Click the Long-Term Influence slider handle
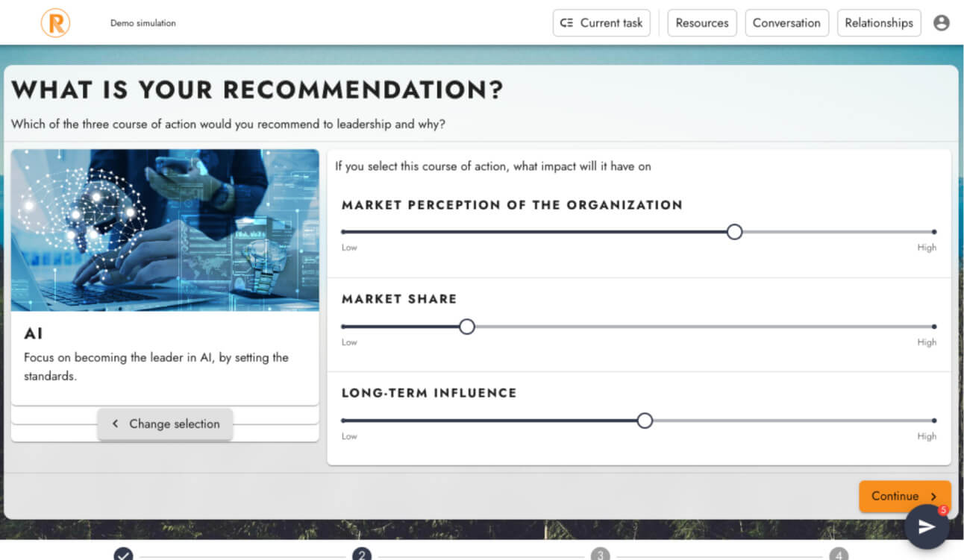Viewport: 964px width, 560px height. point(645,421)
